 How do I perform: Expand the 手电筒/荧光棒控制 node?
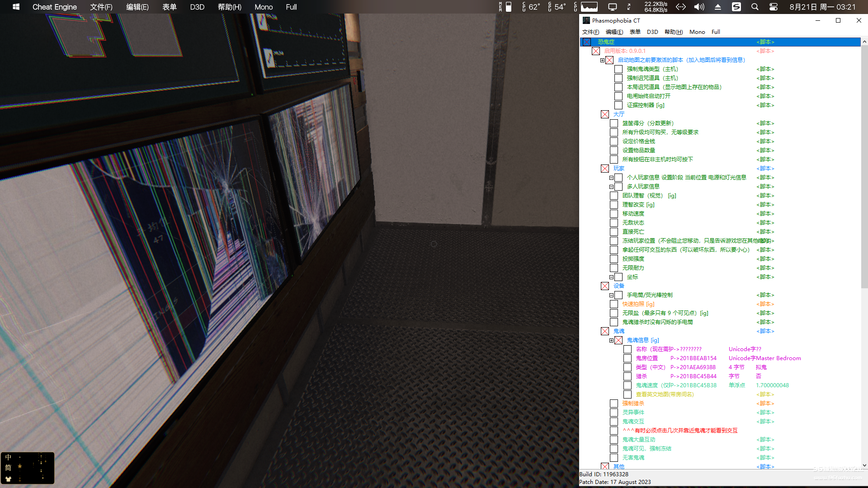[x=611, y=295]
